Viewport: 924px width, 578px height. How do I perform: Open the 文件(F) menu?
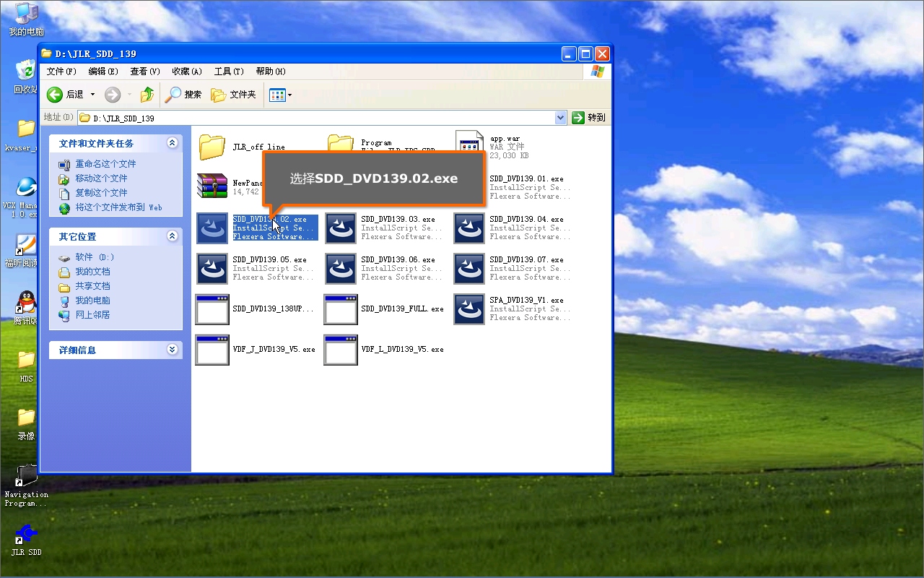tap(61, 72)
